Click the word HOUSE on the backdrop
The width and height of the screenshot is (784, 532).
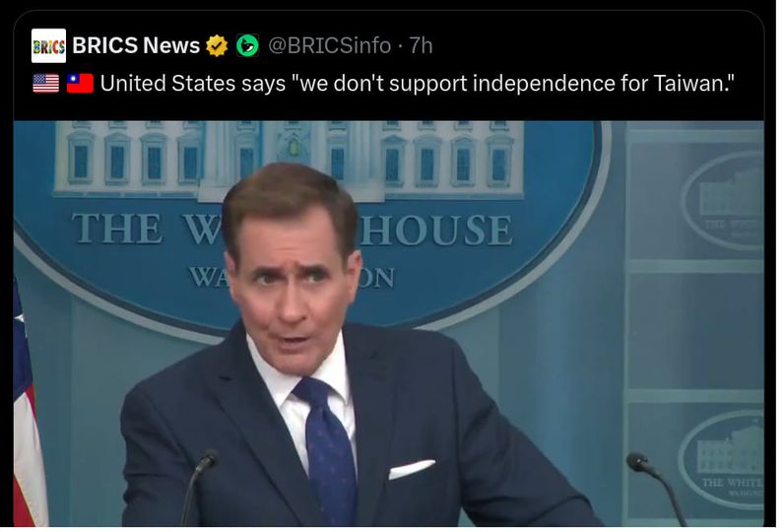coord(436,230)
